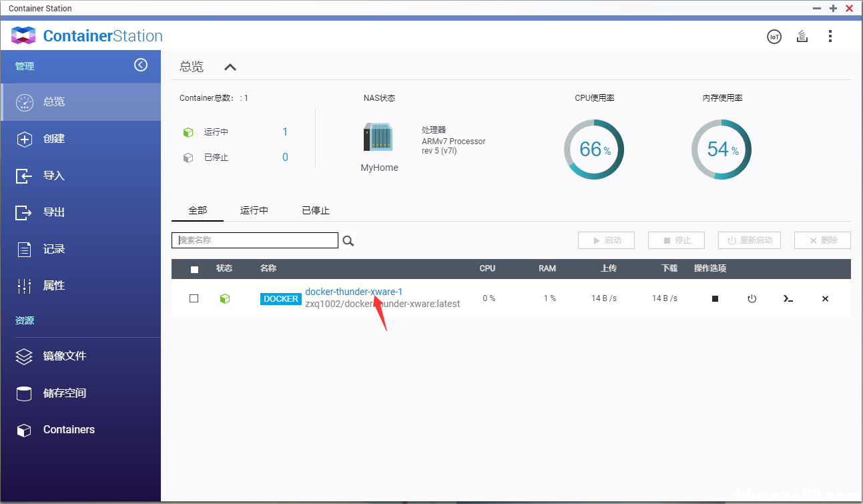This screenshot has height=504, width=863.
Task: Collapse the 管理 sidebar with circle arrow
Action: click(141, 65)
